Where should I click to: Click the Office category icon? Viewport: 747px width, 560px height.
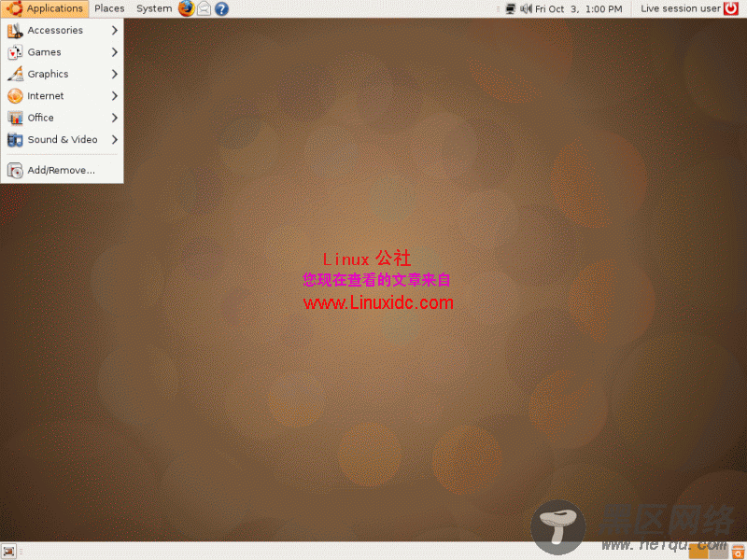(x=15, y=118)
